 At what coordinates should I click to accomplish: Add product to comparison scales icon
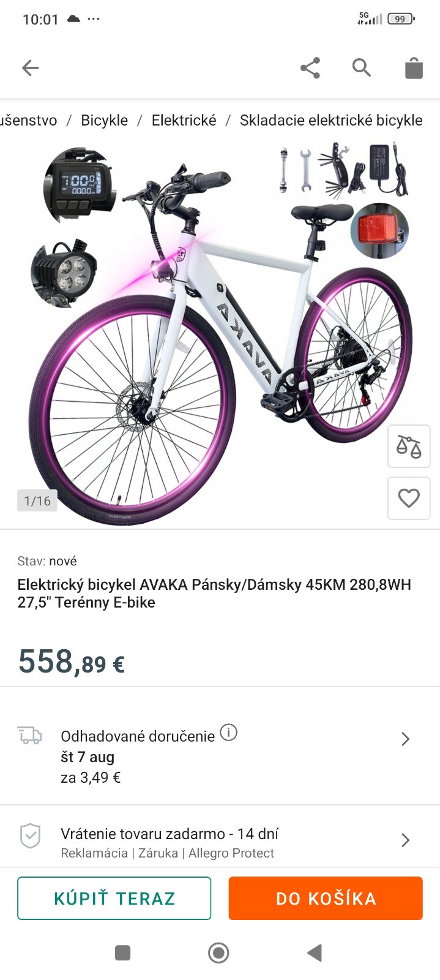(x=409, y=446)
